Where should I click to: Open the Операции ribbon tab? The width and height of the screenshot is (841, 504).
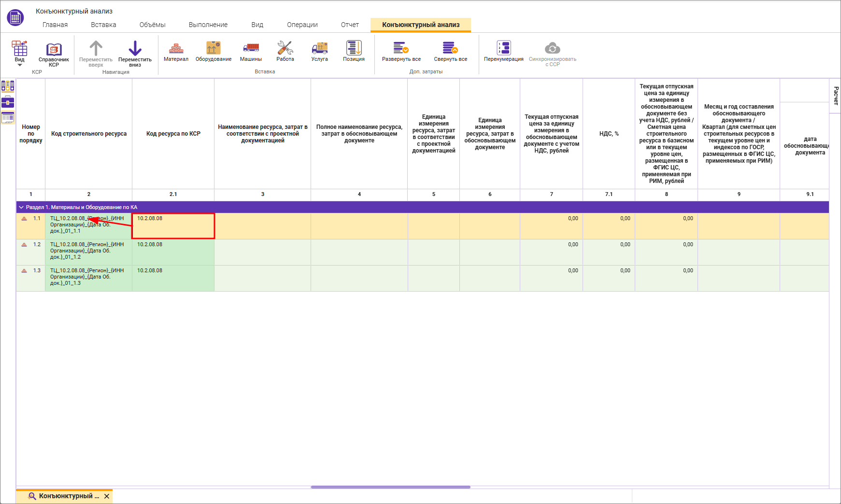click(x=302, y=25)
